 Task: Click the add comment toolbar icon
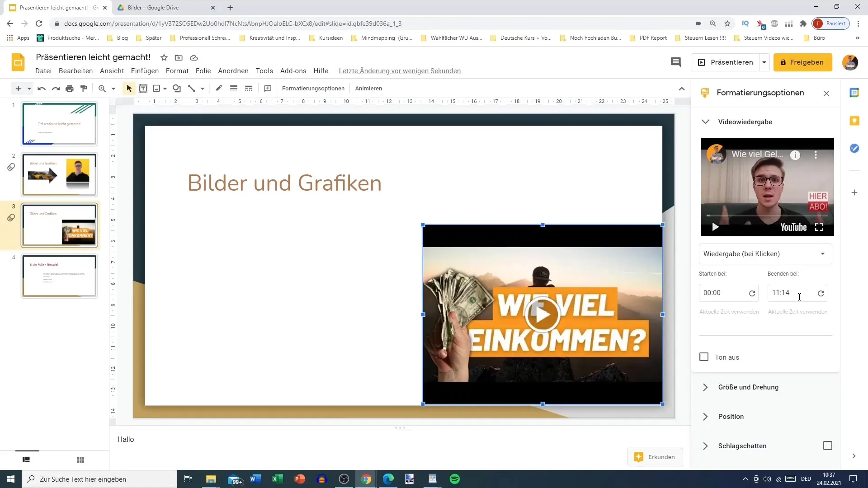[x=268, y=89]
